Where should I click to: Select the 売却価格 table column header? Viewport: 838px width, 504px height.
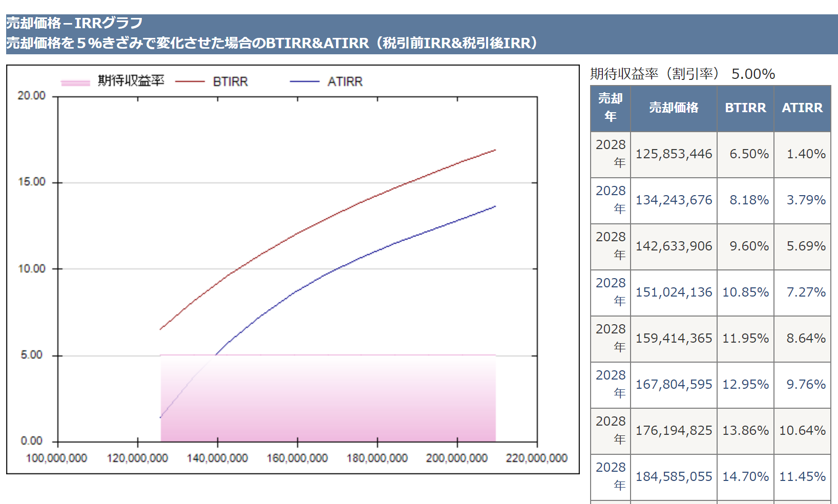click(674, 108)
